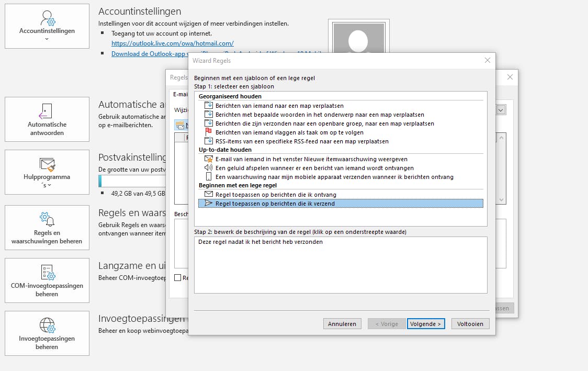Select 'Een waarschuwing naar mijn mobiele apparaat verzenden'
588x371 pixels.
pyautogui.click(x=334, y=177)
